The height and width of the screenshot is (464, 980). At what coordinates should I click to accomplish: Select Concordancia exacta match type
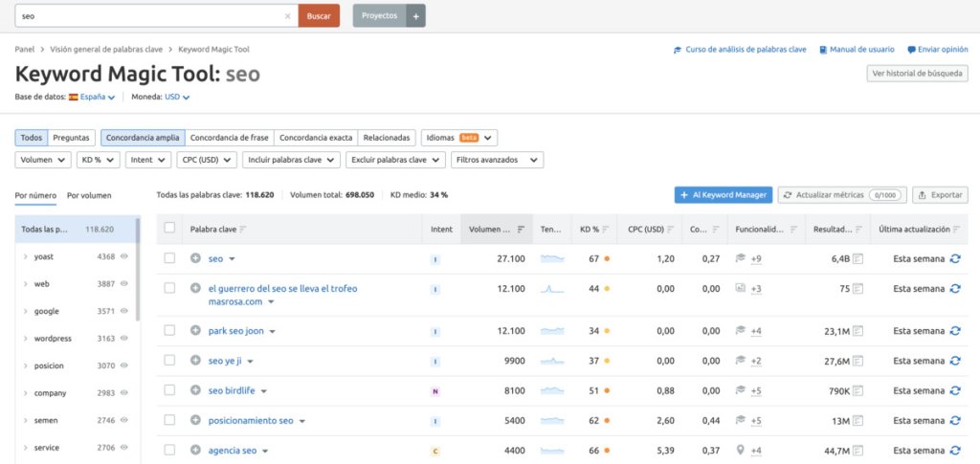coord(316,138)
